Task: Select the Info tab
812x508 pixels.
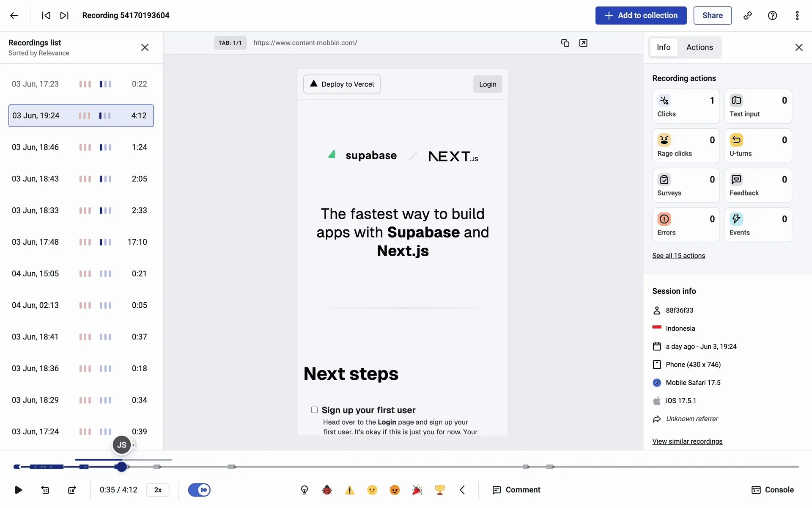Action: click(x=663, y=47)
